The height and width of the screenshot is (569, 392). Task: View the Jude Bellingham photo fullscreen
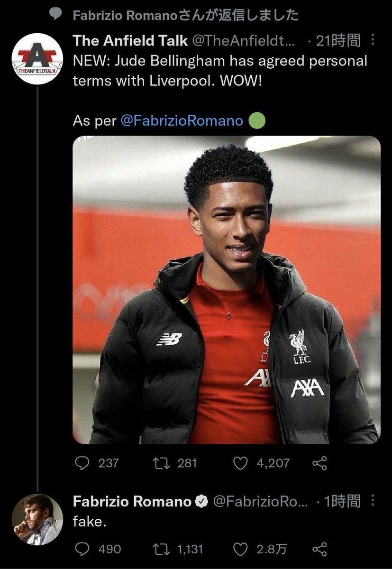(227, 290)
